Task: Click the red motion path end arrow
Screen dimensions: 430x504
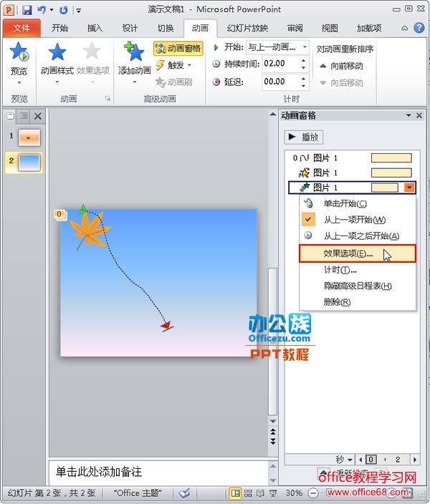Action: click(167, 326)
